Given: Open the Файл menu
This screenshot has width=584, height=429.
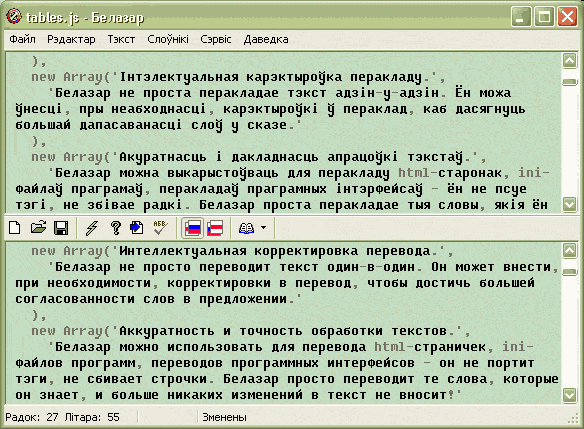Looking at the screenshot, I should (22, 39).
